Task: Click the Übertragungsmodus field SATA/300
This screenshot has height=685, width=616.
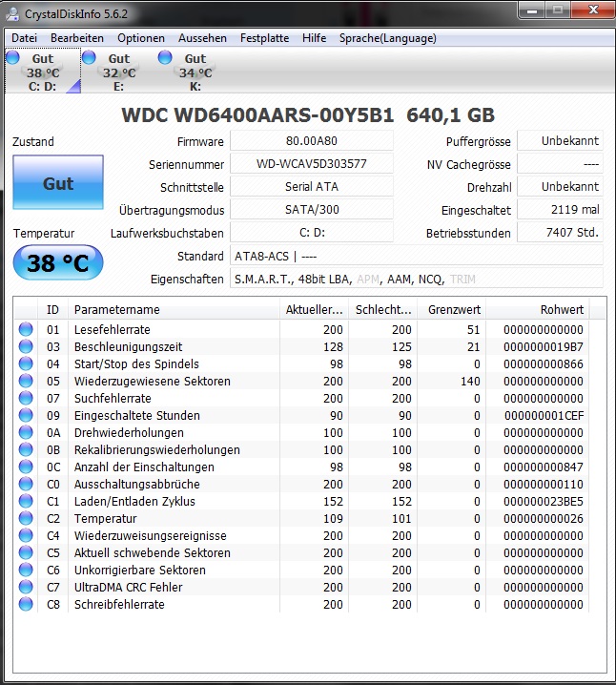Action: (x=312, y=209)
